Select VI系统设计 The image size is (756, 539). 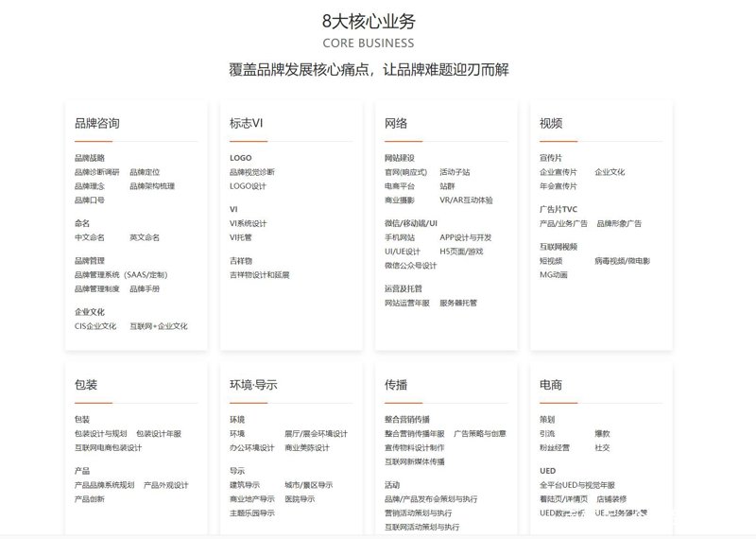coord(248,223)
